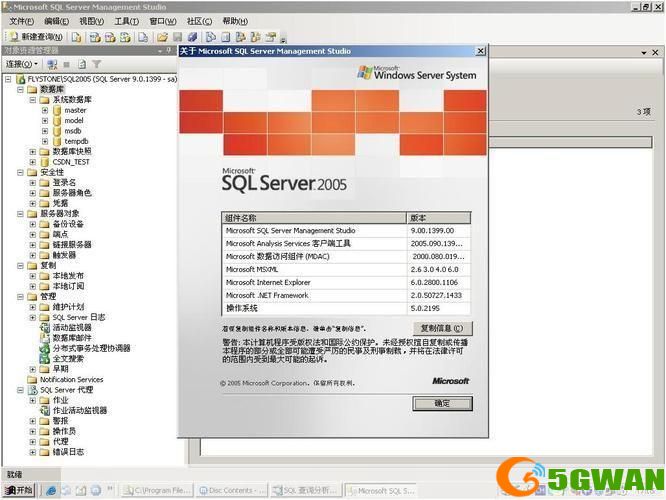Click the Analysis Services MDX Query icon
The height and width of the screenshot is (500, 666).
pyautogui.click(x=95, y=37)
